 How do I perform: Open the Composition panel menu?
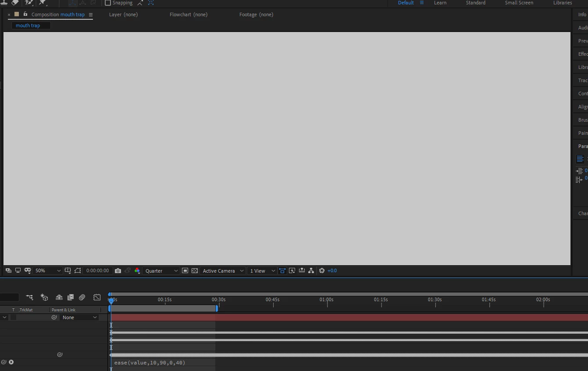click(x=91, y=14)
